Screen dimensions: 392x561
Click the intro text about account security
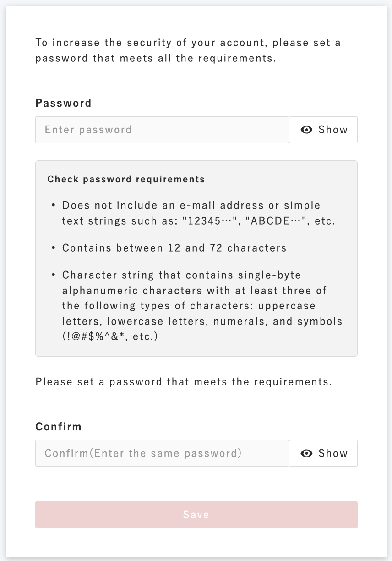coord(188,51)
